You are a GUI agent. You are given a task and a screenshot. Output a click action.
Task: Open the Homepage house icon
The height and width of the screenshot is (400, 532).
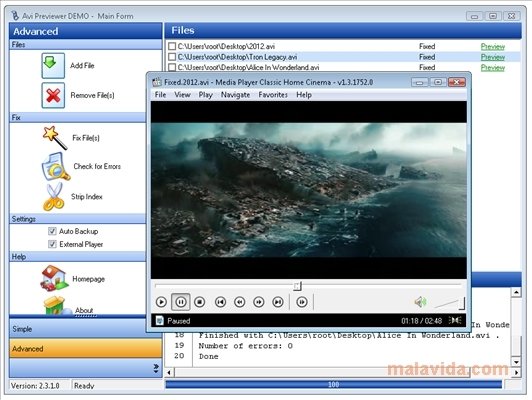54,278
